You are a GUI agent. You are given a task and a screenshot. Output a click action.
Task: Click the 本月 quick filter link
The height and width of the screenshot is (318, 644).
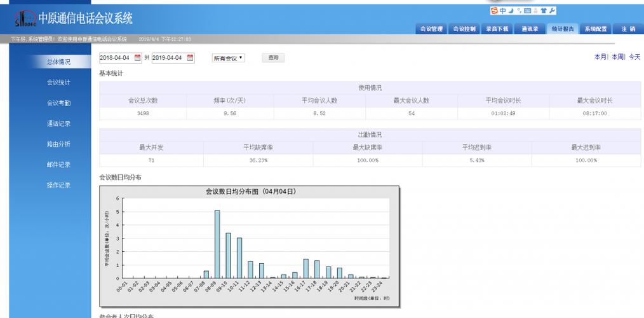600,57
